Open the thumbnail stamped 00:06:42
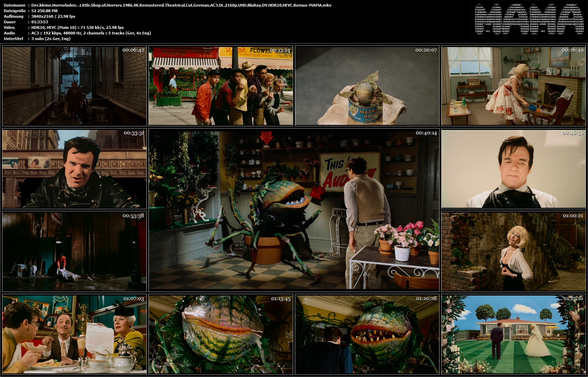The image size is (588, 377). 74,86
